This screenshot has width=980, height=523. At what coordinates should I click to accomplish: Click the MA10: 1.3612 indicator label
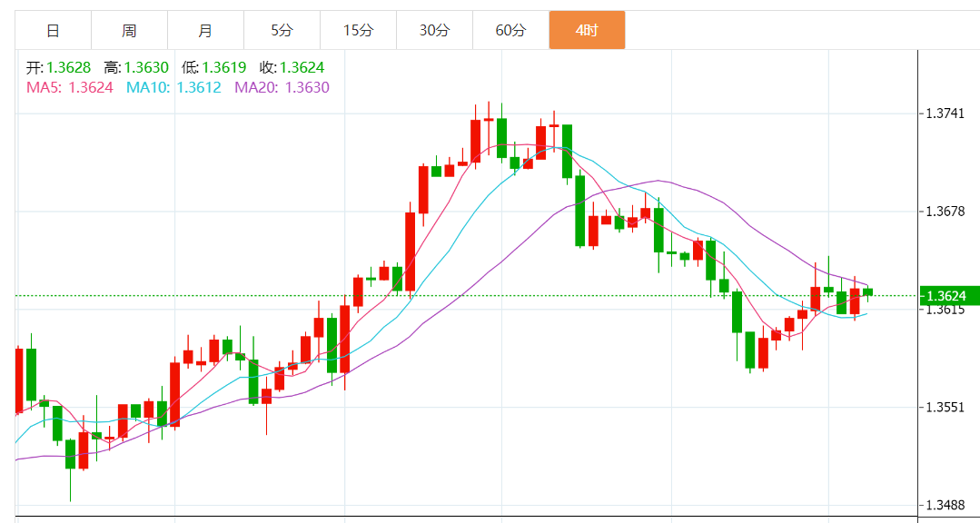[173, 87]
